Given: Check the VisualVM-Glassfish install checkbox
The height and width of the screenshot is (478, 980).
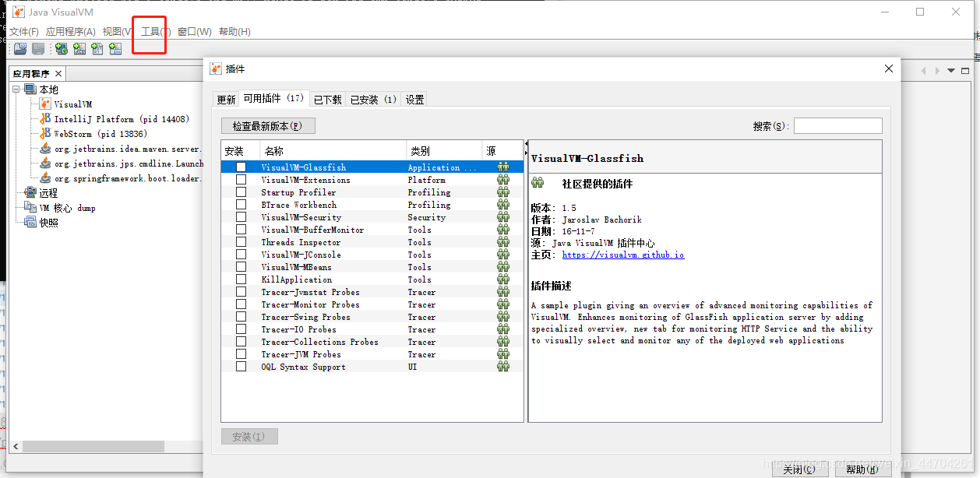Looking at the screenshot, I should (241, 167).
